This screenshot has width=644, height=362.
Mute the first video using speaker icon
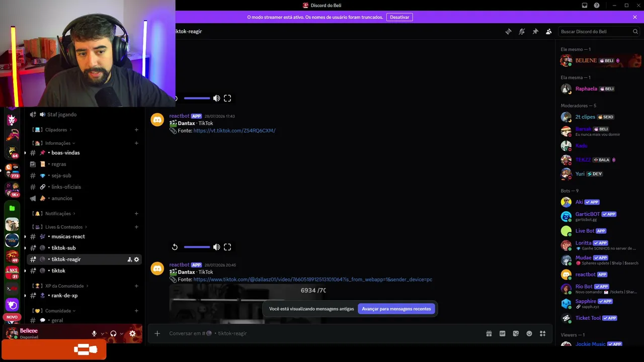216,98
